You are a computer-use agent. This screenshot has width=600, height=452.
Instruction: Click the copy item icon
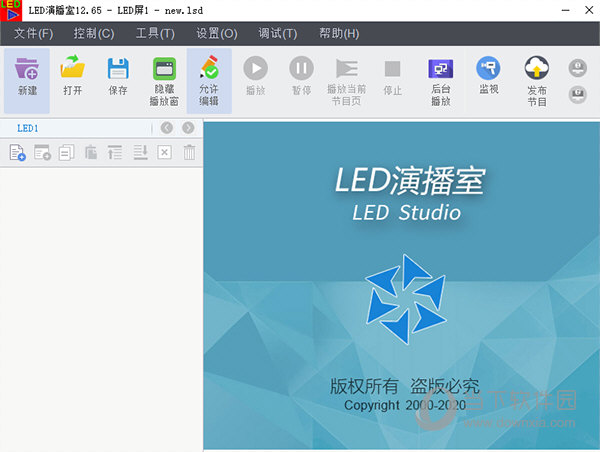[x=66, y=152]
